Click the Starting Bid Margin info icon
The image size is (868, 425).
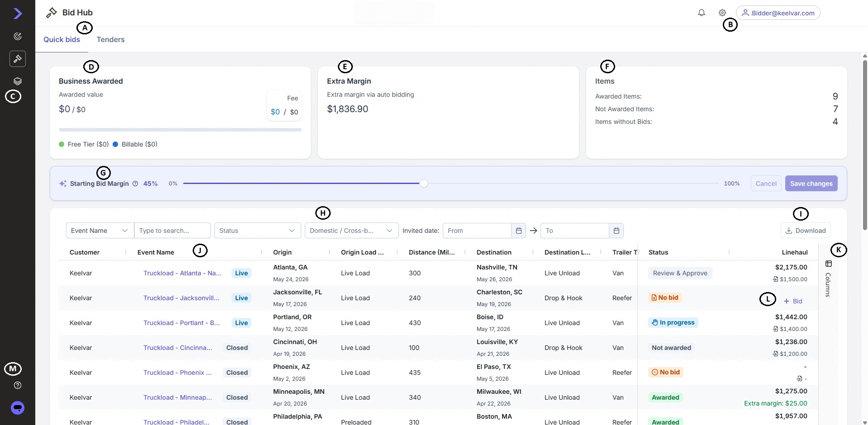[135, 184]
